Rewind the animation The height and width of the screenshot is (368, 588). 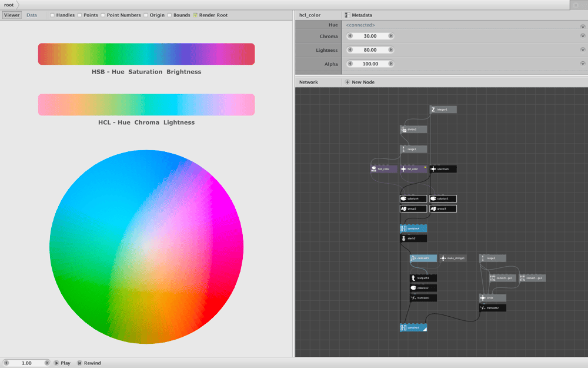pyautogui.click(x=89, y=363)
